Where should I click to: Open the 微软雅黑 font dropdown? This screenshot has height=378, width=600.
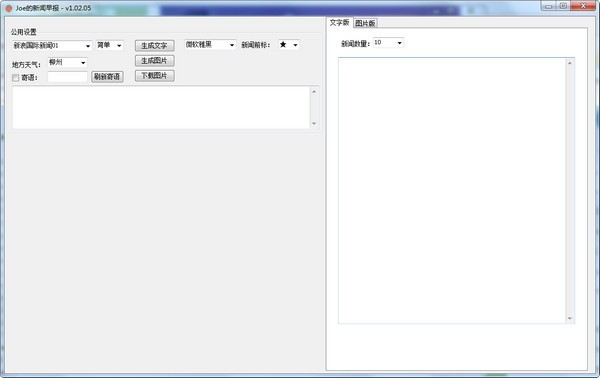[210, 45]
